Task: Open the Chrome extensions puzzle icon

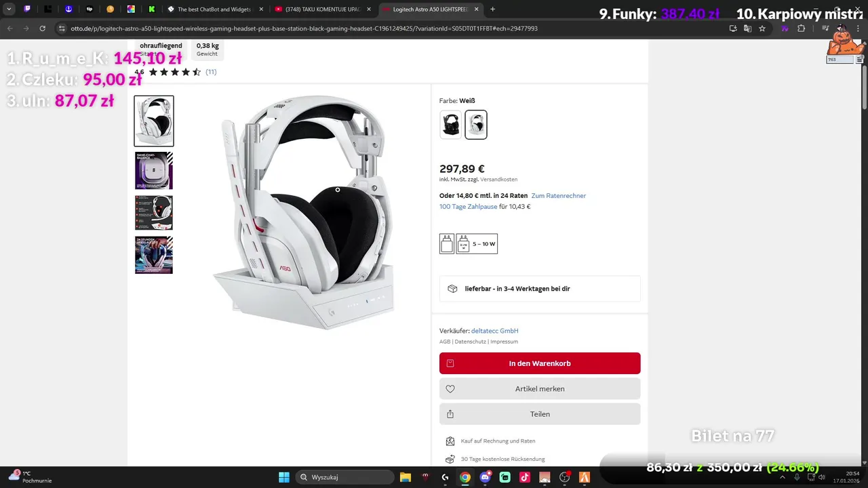Action: (802, 28)
